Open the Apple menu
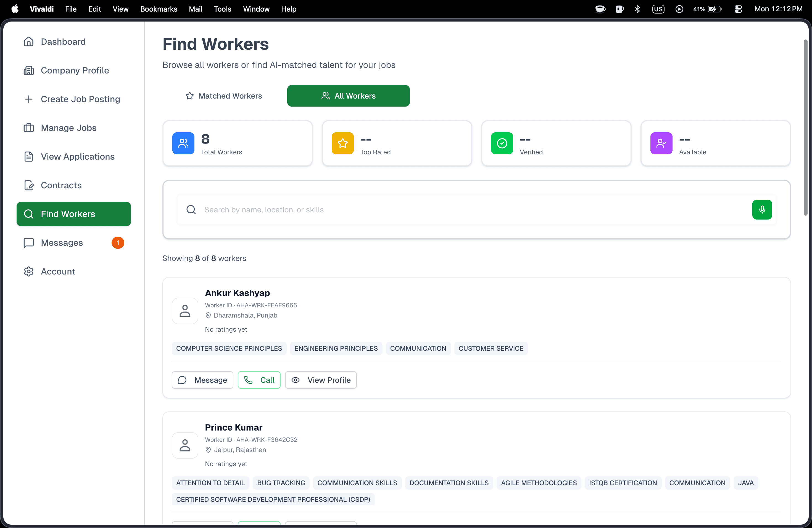The image size is (812, 528). (x=15, y=9)
